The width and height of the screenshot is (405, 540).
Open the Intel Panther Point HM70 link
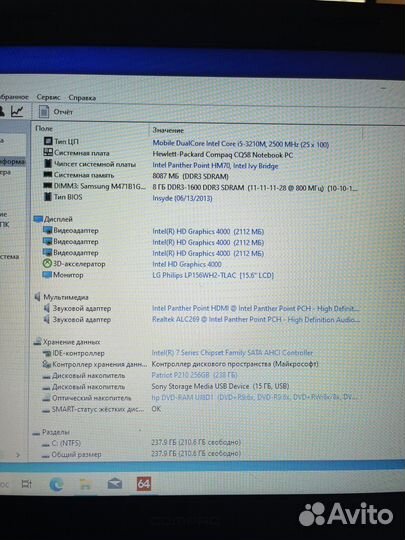[215, 166]
